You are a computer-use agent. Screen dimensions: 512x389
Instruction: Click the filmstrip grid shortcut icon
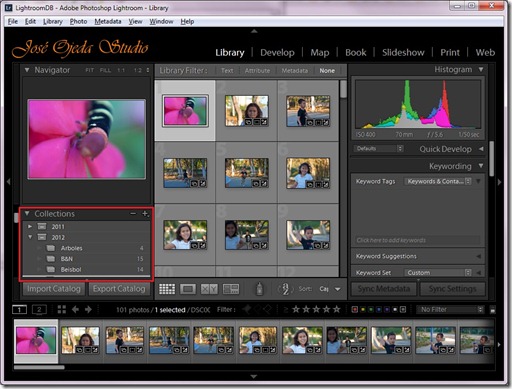pyautogui.click(x=62, y=310)
